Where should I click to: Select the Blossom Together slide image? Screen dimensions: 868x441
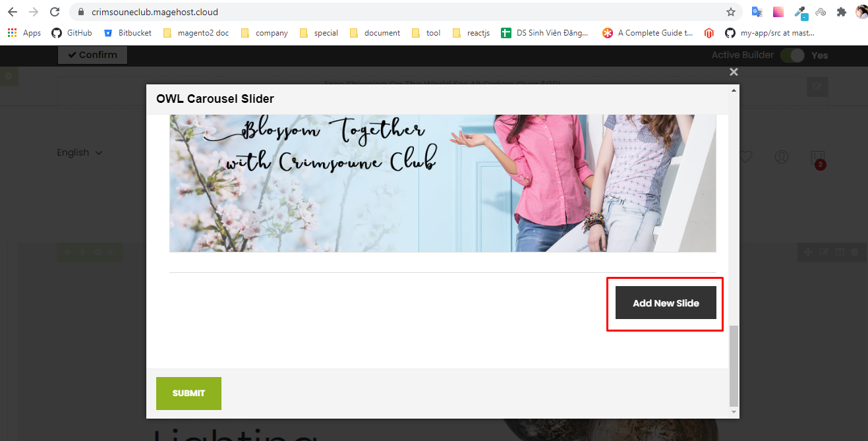442,183
